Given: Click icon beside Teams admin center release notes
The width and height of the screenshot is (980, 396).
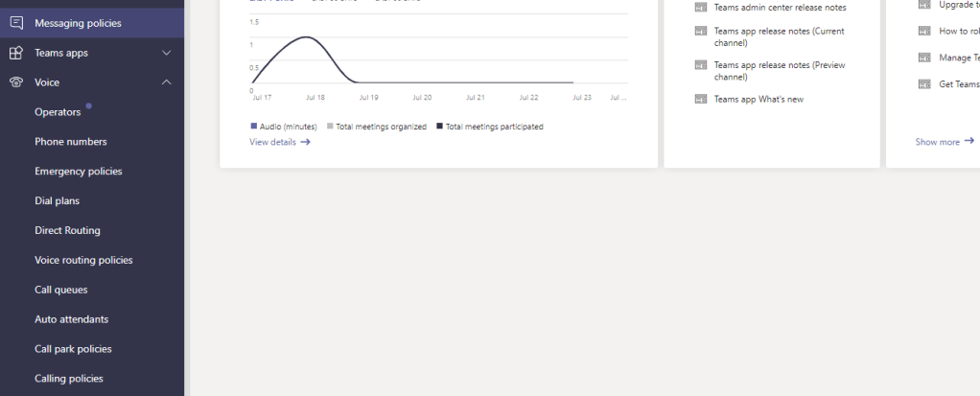Looking at the screenshot, I should (x=701, y=8).
